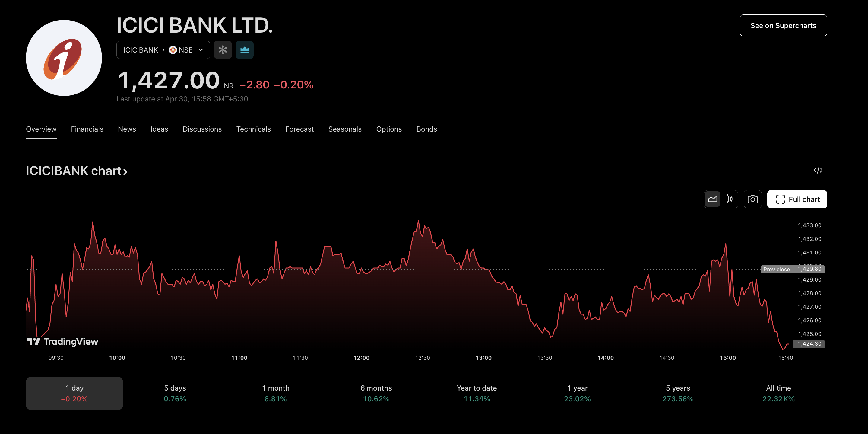The height and width of the screenshot is (434, 868).
Task: Click the Prev close label on chart
Action: click(777, 270)
